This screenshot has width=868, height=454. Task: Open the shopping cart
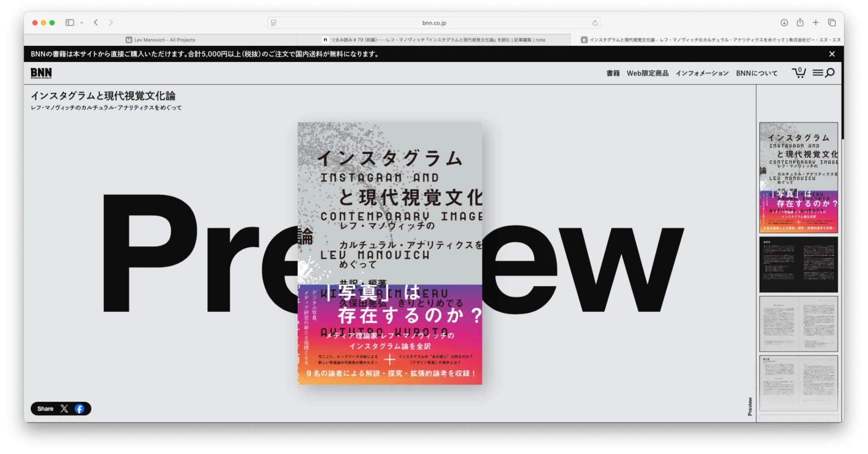coord(799,72)
